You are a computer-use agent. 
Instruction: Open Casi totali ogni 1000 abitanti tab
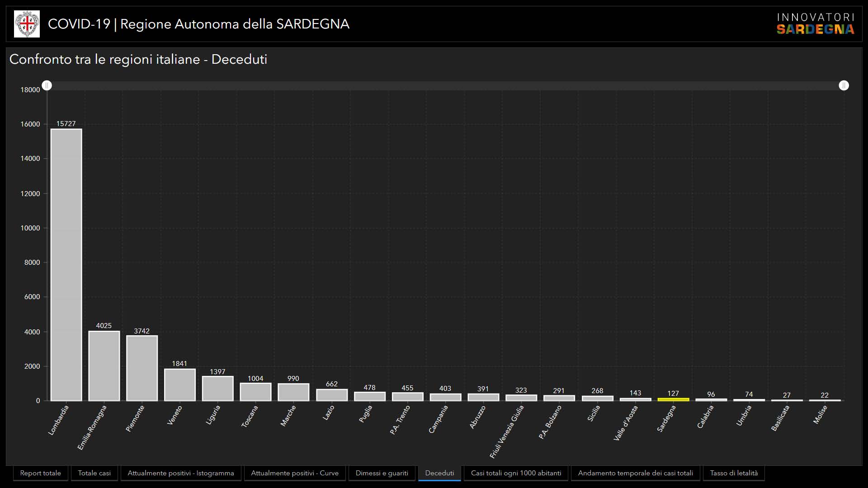tap(516, 473)
